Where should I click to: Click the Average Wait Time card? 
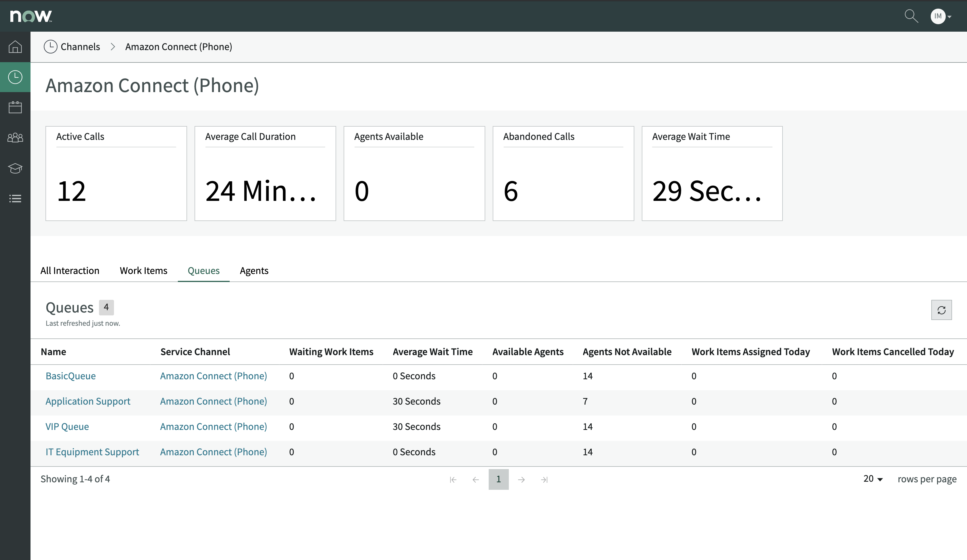[x=712, y=173]
